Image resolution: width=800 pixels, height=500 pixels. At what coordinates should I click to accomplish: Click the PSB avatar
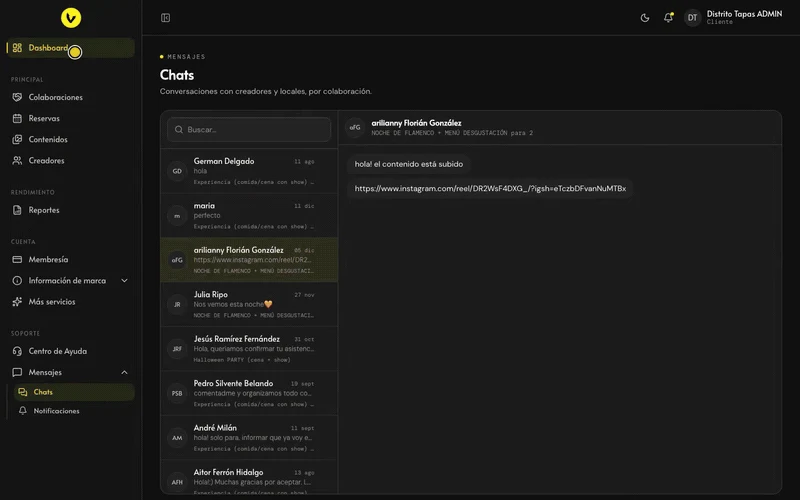pyautogui.click(x=177, y=393)
